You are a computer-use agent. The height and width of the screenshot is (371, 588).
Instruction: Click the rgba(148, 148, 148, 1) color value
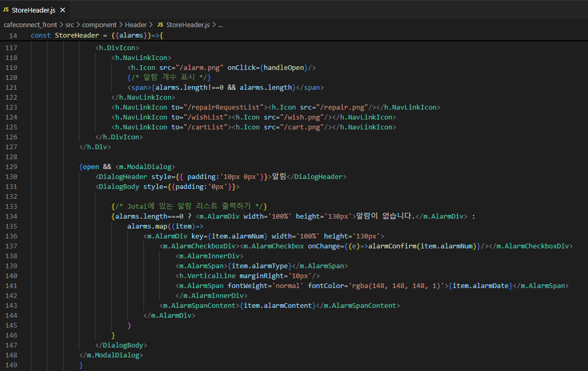coord(397,286)
